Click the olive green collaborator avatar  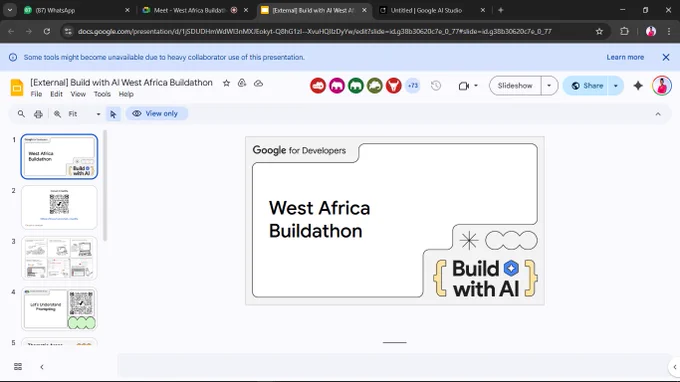tap(375, 86)
